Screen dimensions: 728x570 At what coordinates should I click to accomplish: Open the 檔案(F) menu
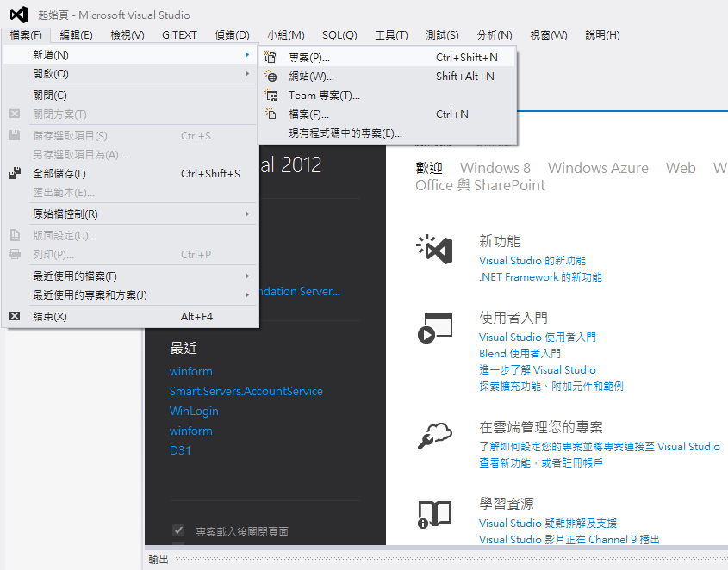coord(26,35)
